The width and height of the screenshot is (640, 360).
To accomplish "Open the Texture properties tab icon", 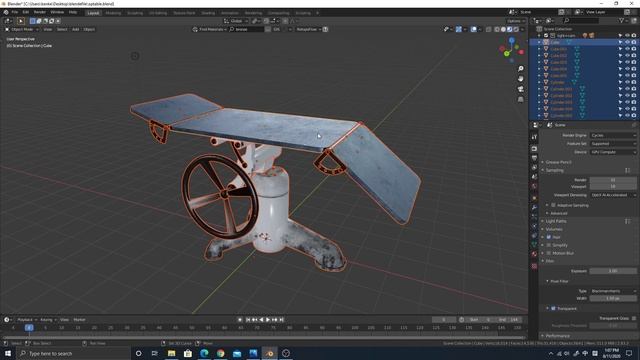I will coord(534,266).
